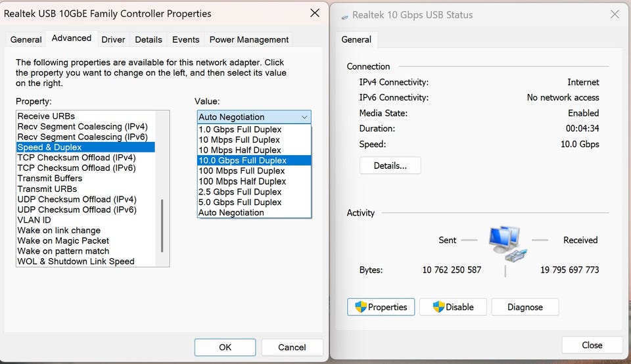Switch to the Events tab

185,39
